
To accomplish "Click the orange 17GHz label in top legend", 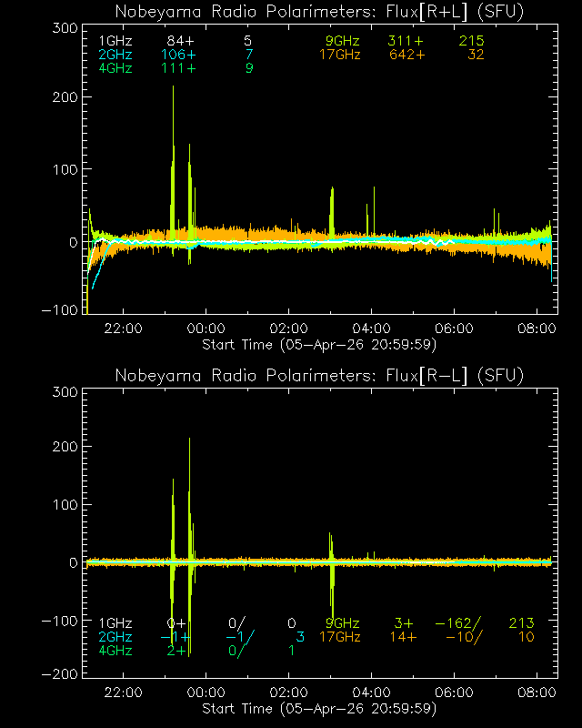I will [338, 56].
